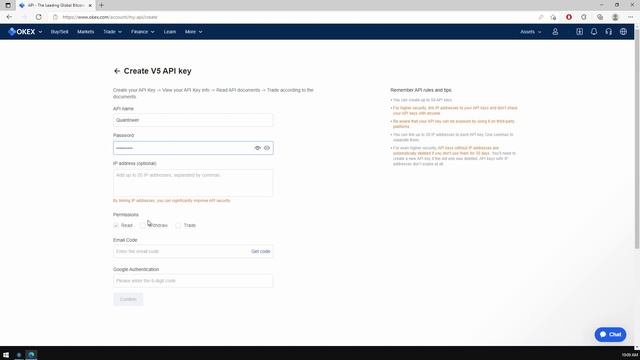640x360 pixels.
Task: Click the red Opera extension icon
Action: coord(569,17)
